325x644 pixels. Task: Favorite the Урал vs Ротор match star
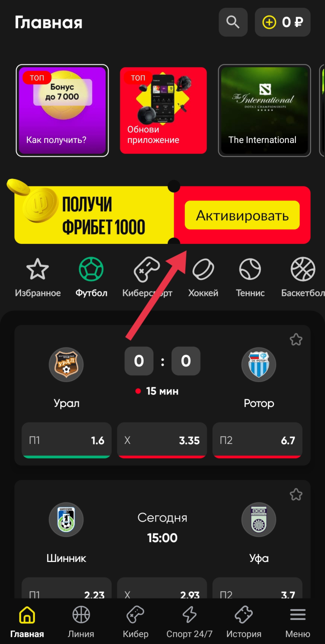click(x=296, y=340)
